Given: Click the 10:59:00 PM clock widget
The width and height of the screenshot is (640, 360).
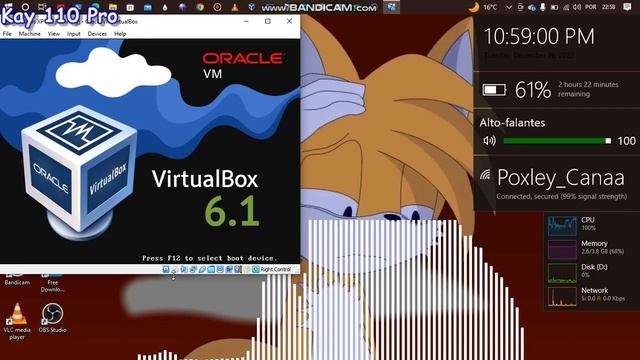Looking at the screenshot, I should click(x=539, y=37).
